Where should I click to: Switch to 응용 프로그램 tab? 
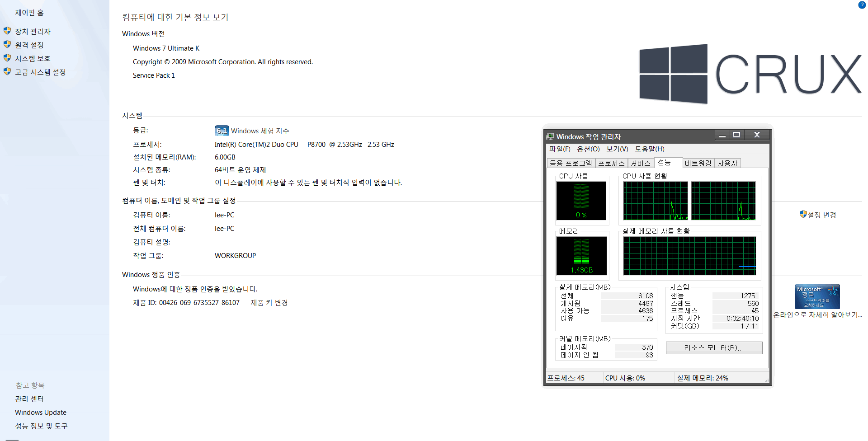pyautogui.click(x=571, y=163)
